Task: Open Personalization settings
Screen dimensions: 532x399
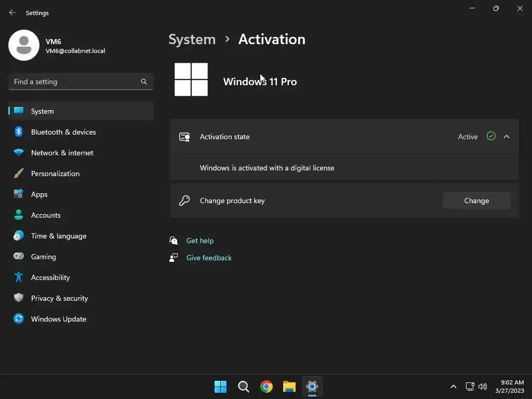Action: [81, 174]
